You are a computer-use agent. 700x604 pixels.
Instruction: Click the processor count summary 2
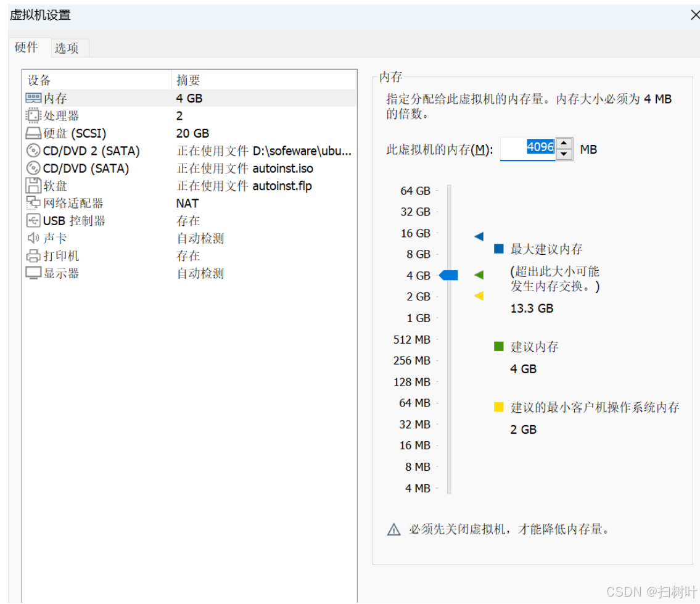pos(179,116)
